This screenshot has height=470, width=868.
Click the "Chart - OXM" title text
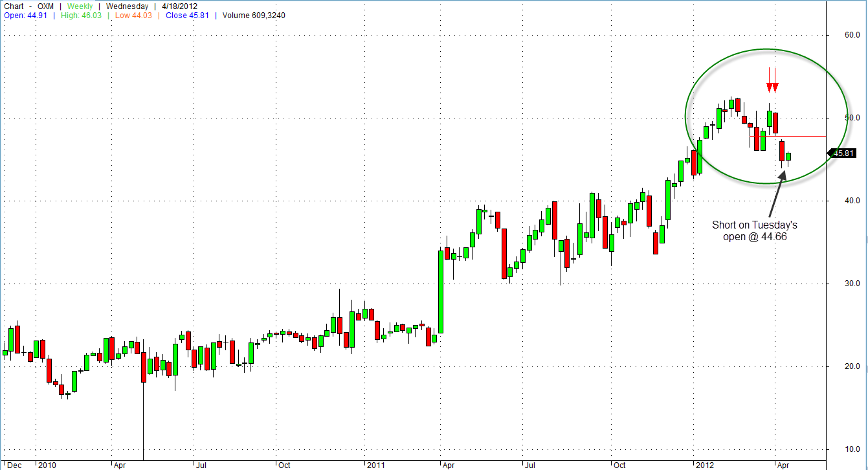point(29,6)
